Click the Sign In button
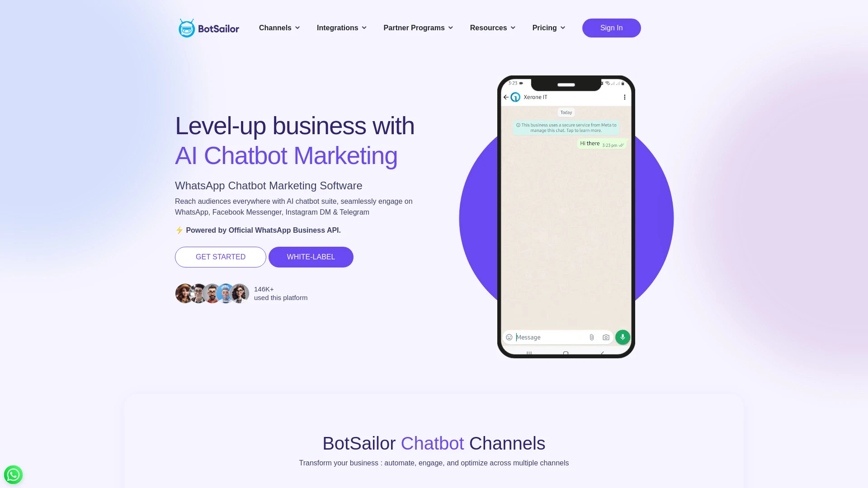Screen dimensions: 868x488 pyautogui.click(x=611, y=28)
